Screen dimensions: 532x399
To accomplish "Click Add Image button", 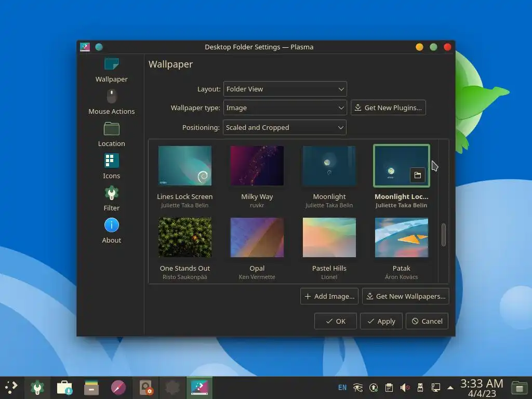I will tap(329, 296).
